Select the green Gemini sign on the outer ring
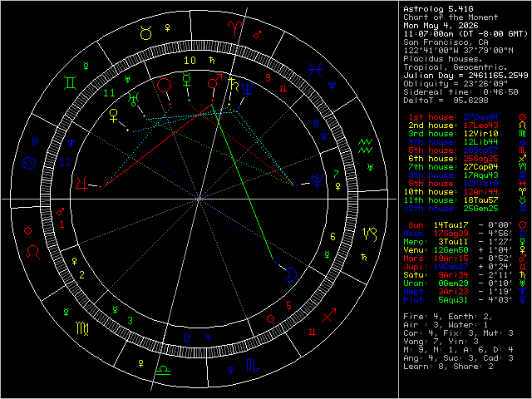 (70, 83)
